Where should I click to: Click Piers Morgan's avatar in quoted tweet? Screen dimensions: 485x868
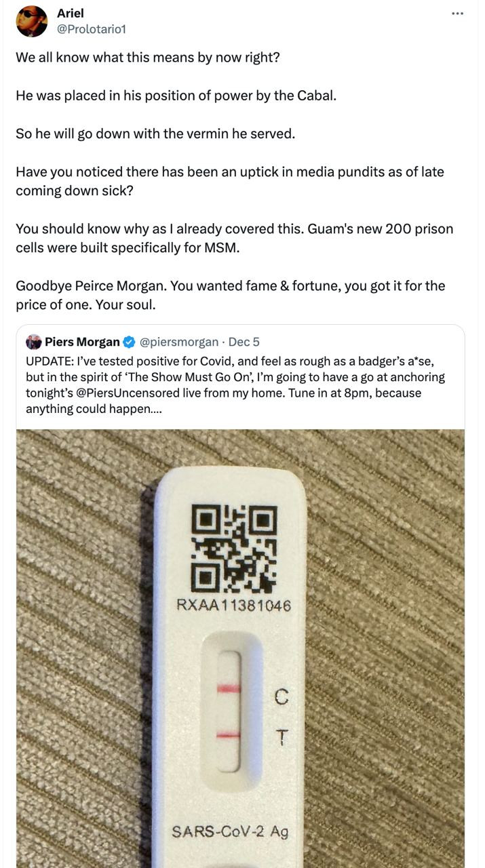click(34, 342)
